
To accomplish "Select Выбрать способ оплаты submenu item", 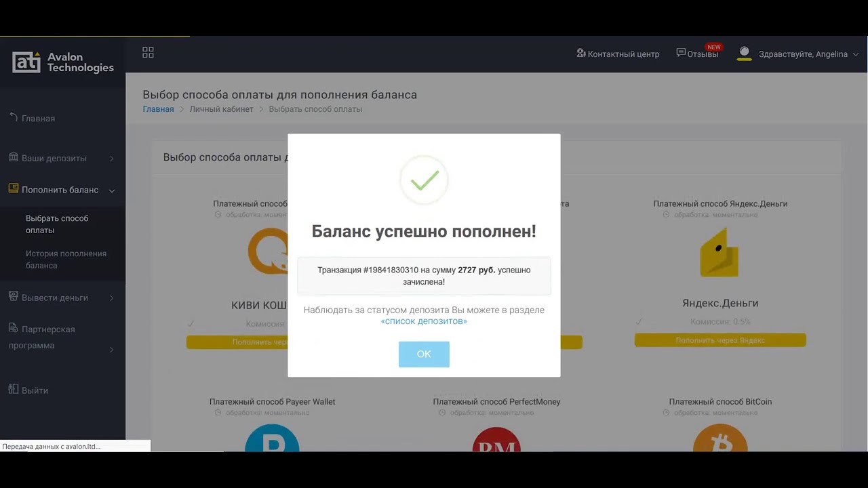I will point(57,224).
